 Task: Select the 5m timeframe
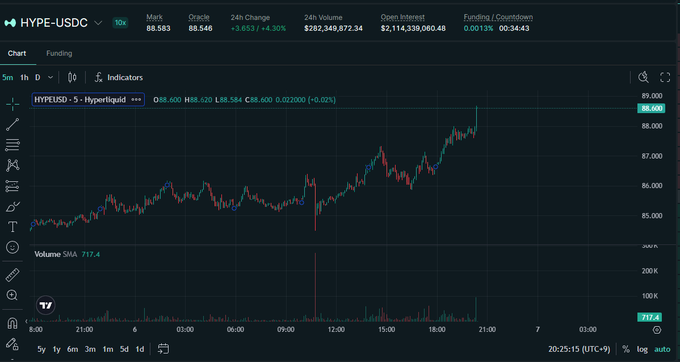coord(8,78)
